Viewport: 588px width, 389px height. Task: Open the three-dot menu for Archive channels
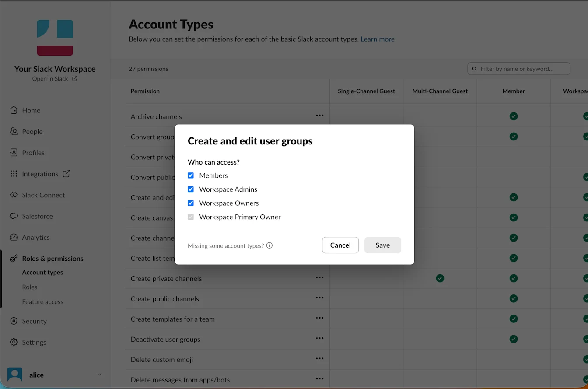tap(320, 116)
